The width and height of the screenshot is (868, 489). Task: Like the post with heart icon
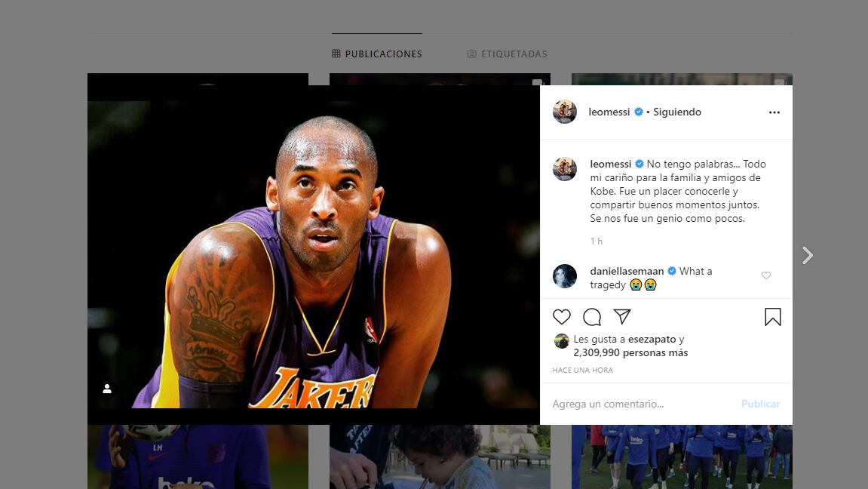point(562,317)
